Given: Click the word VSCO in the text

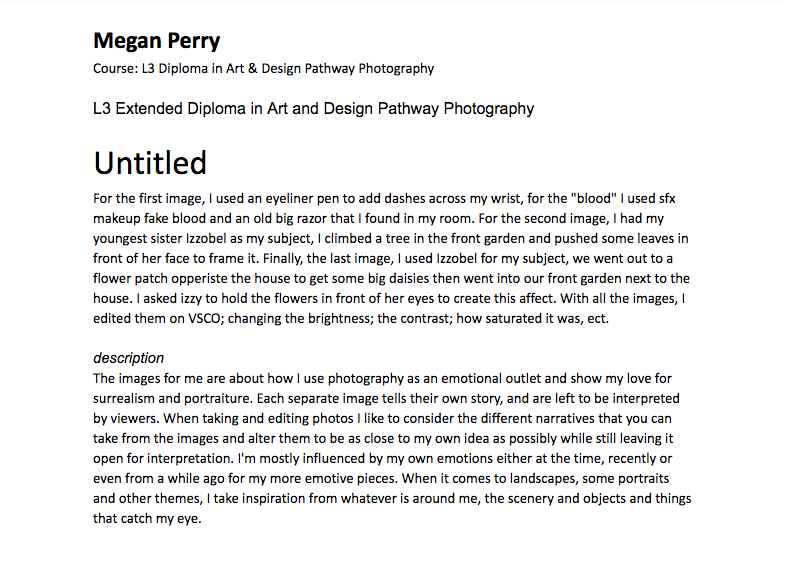Looking at the screenshot, I should point(205,319).
